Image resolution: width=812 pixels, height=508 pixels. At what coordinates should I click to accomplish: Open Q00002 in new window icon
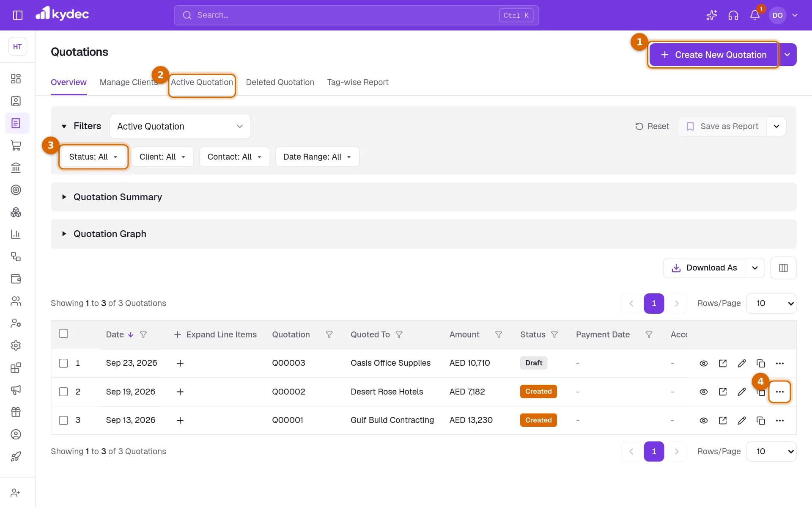723,392
